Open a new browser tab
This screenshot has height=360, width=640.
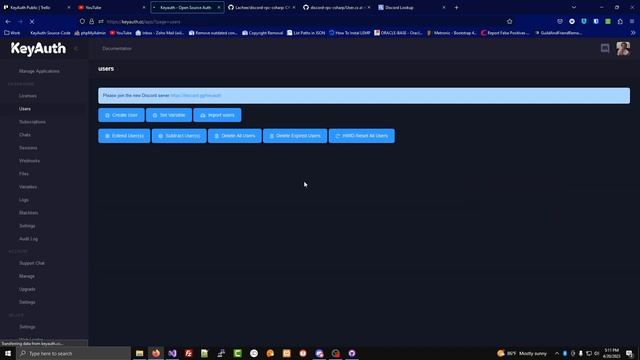coord(456,7)
